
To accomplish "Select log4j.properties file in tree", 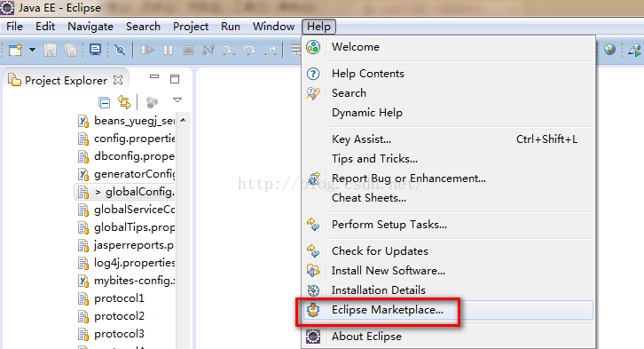I will (127, 263).
